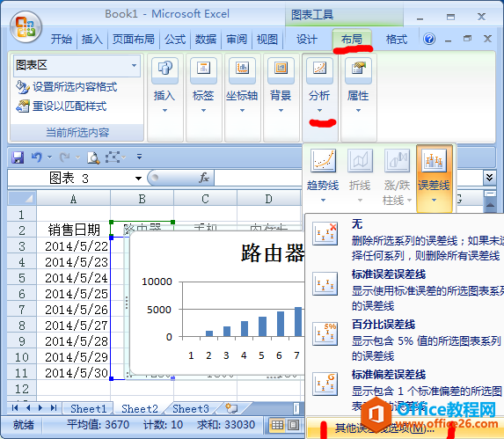Choose 无 (None) error bars option
This screenshot has width=504, height=439.
(x=405, y=240)
